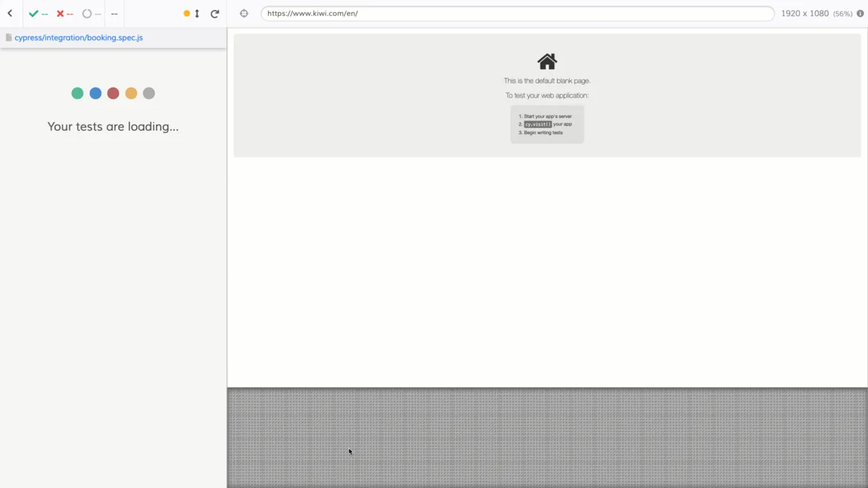This screenshot has height=488, width=868.
Task: Click the test duration dashes in the header
Action: pyautogui.click(x=114, y=14)
